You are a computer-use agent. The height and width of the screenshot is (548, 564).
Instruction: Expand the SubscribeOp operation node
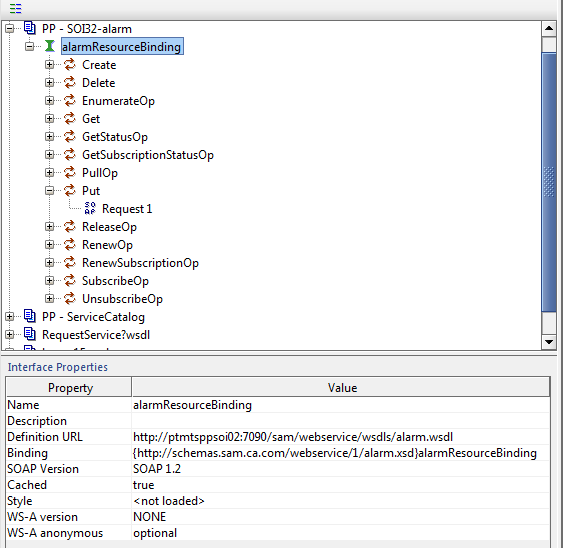coord(50,280)
